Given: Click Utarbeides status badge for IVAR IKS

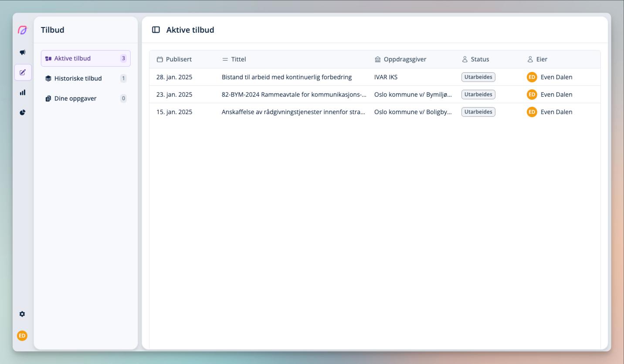Looking at the screenshot, I should point(478,77).
